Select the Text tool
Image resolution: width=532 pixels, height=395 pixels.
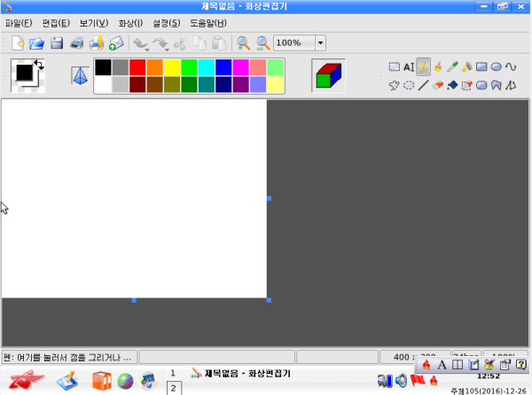(x=409, y=66)
